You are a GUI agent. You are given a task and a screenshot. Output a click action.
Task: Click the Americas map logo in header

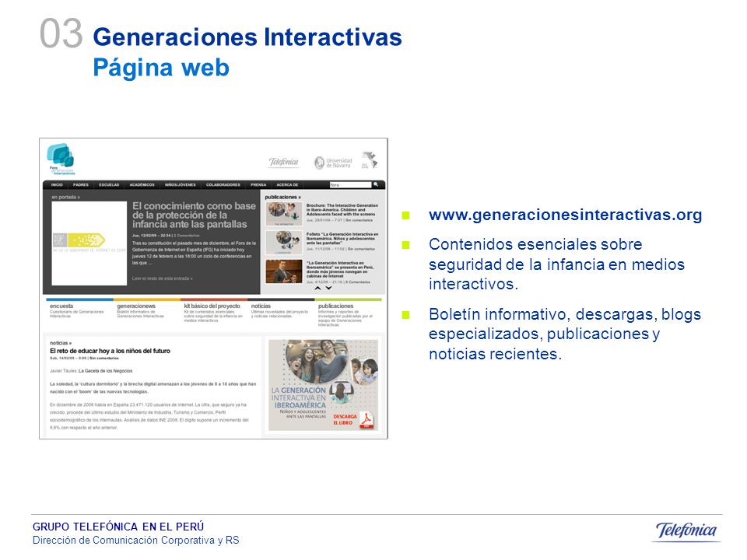(x=369, y=160)
